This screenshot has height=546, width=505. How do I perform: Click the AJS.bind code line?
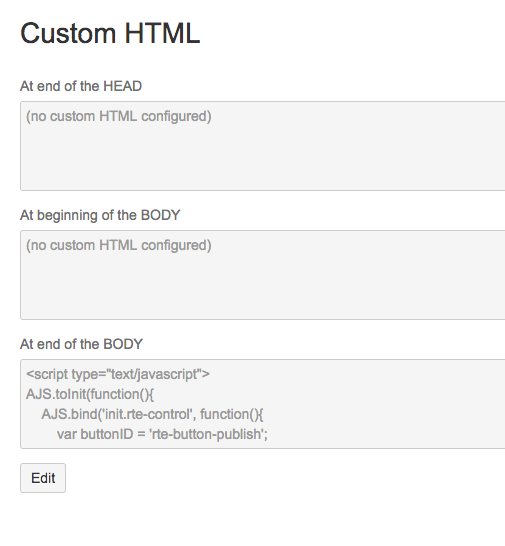[x=152, y=414]
